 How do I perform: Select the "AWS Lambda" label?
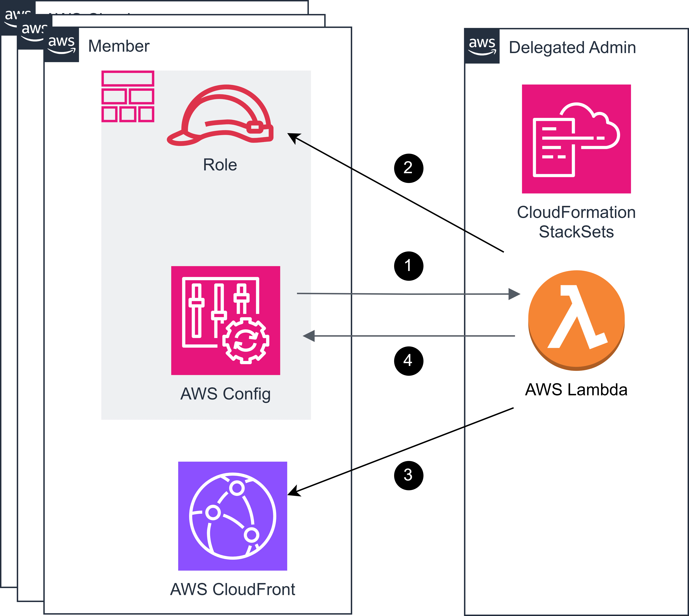coord(576,390)
